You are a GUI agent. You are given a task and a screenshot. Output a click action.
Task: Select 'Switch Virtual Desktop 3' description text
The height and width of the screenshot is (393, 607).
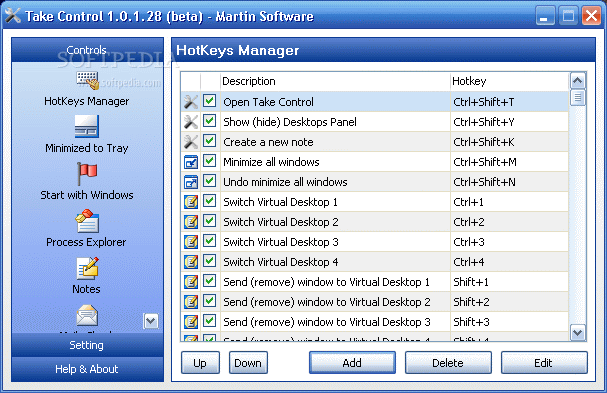(x=281, y=242)
